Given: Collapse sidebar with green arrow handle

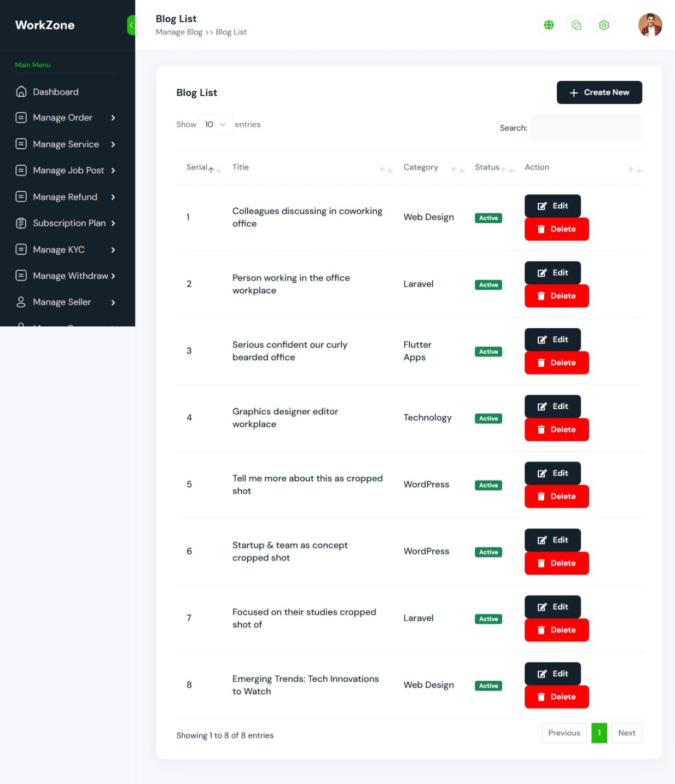Looking at the screenshot, I should coord(131,25).
